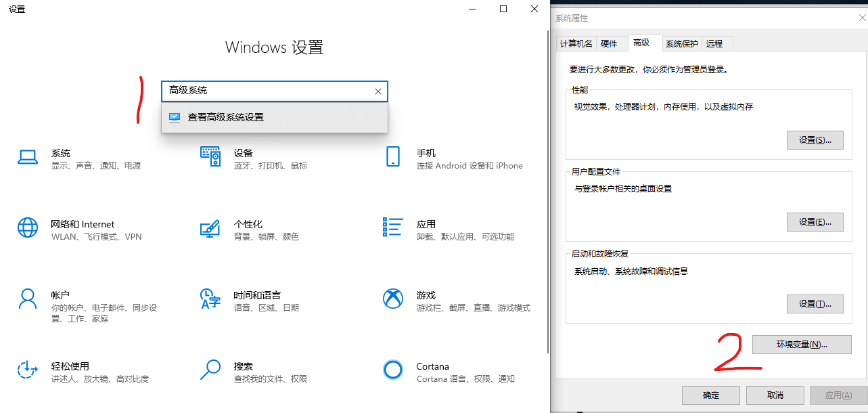The width and height of the screenshot is (868, 413).
Task: Click Cortana 语言、权限、通知 description text
Action: [465, 379]
